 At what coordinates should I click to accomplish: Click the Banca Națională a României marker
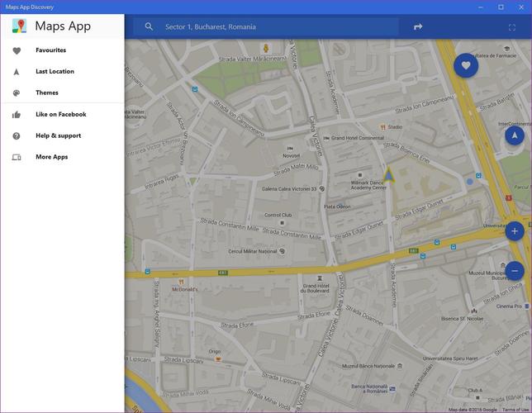click(x=392, y=388)
